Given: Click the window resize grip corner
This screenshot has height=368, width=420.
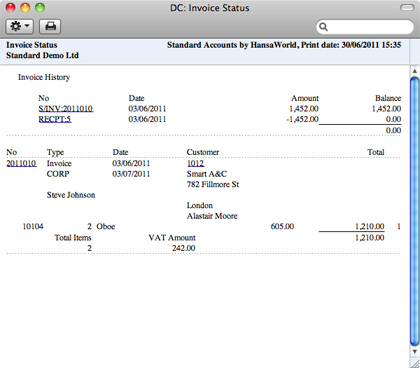Looking at the screenshot, I should coord(415,363).
